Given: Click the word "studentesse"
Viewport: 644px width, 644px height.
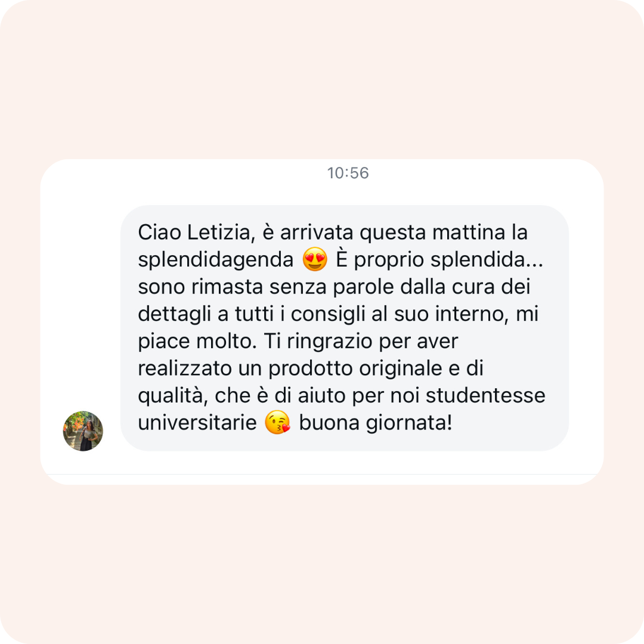Looking at the screenshot, I should (485, 395).
